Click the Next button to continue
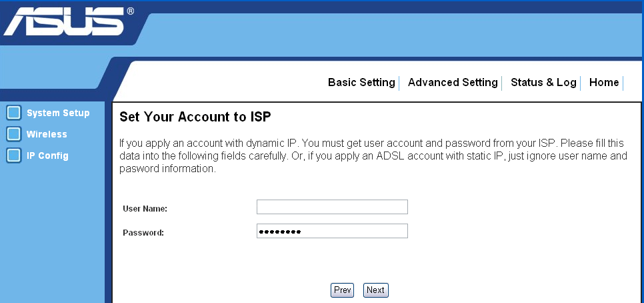Image resolution: width=644 pixels, height=303 pixels. [x=375, y=290]
